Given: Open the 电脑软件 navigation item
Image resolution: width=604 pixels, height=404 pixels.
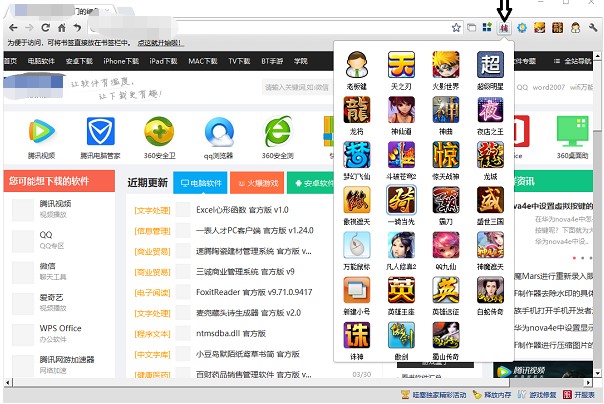Looking at the screenshot, I should [x=41, y=61].
